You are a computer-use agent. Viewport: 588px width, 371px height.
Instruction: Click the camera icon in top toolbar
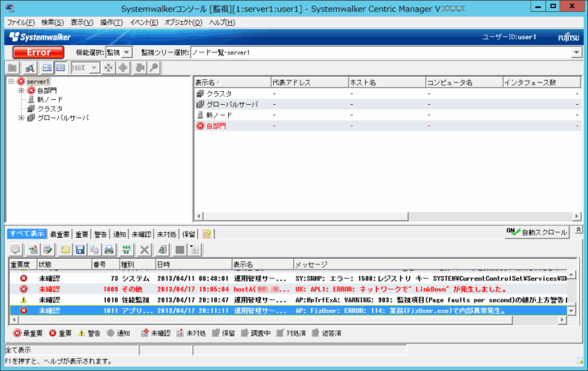(x=140, y=68)
